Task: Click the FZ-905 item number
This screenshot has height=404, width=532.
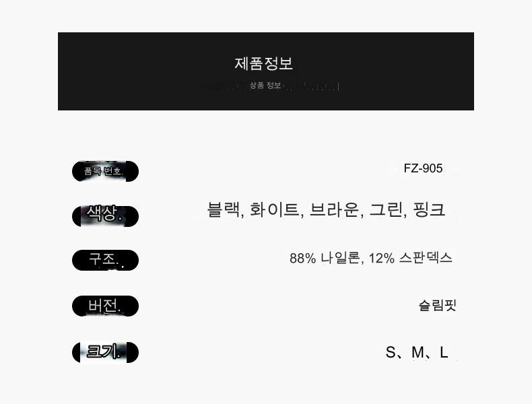Action: click(423, 168)
